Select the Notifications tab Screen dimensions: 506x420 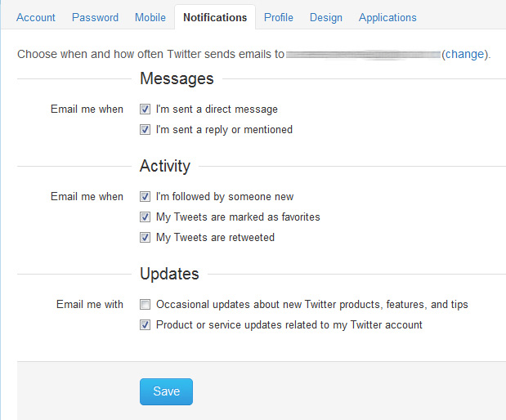[215, 17]
